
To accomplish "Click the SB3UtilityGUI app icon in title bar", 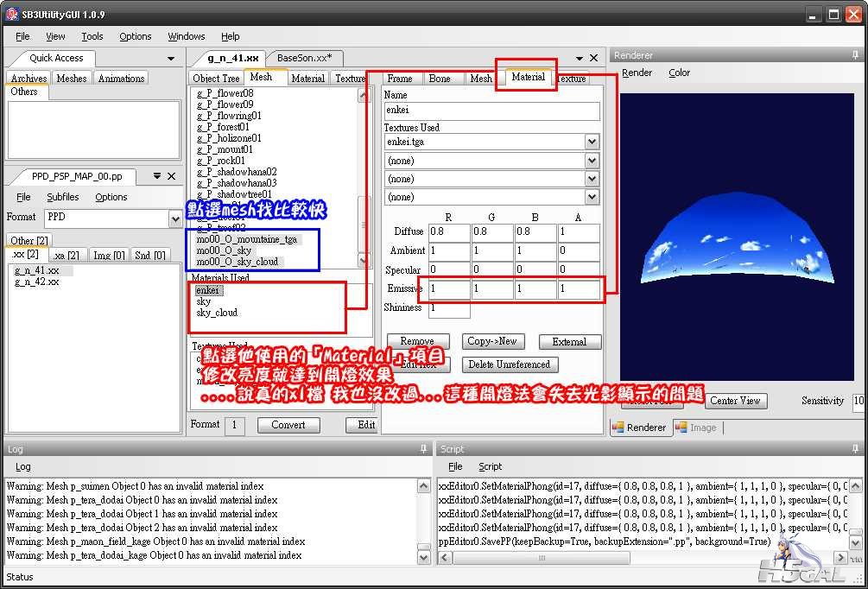I will pyautogui.click(x=12, y=15).
